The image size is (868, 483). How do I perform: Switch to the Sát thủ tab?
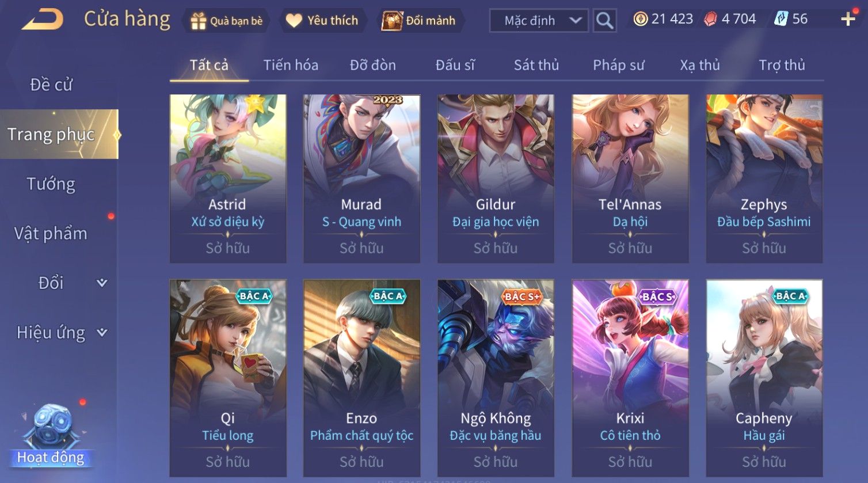tap(536, 65)
